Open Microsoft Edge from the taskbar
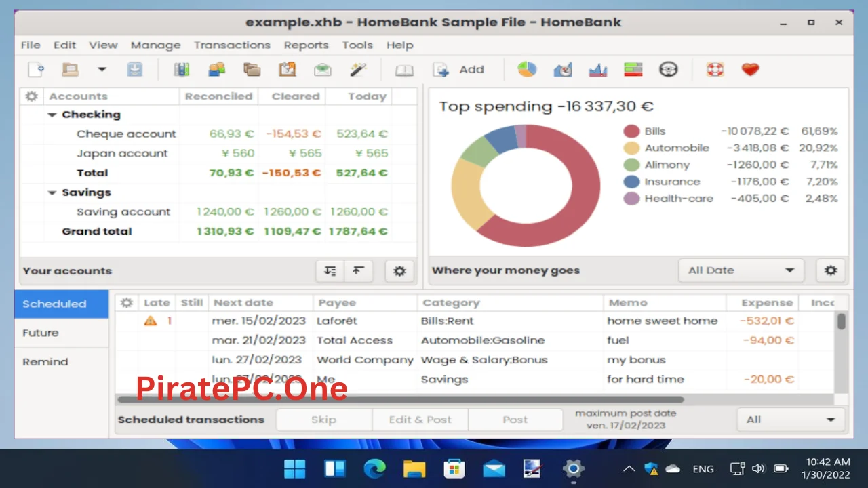This screenshot has height=488, width=868. [x=374, y=468]
